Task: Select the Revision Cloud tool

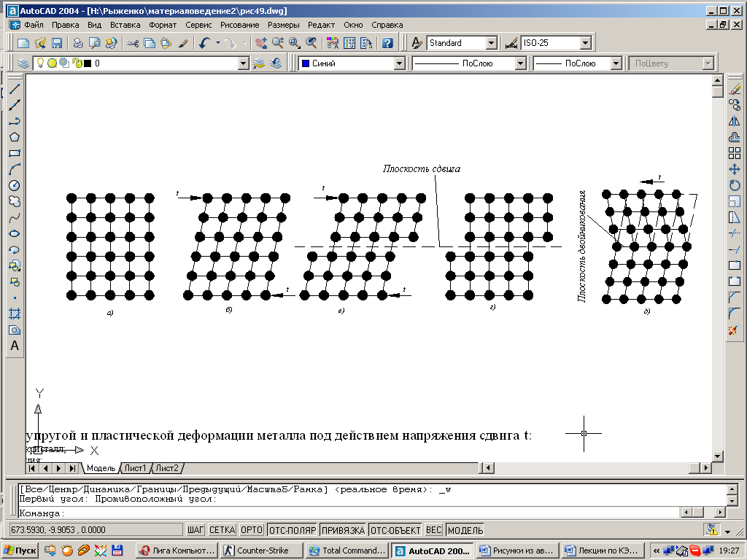Action: point(15,201)
